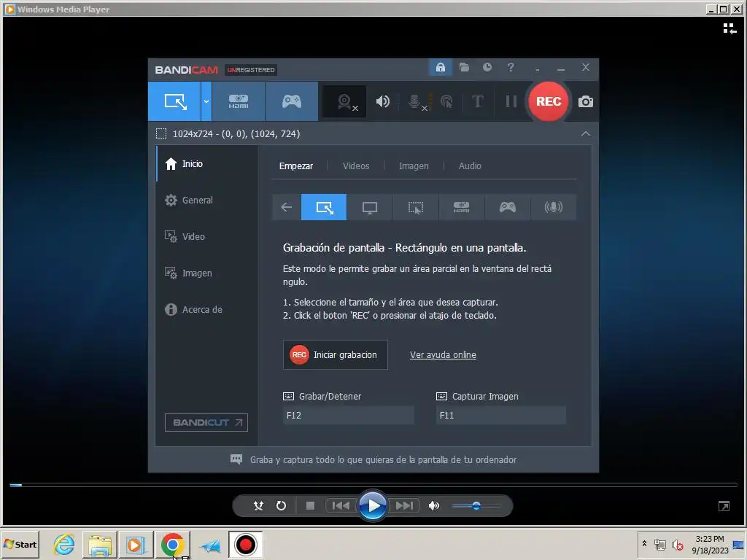Click Play in Windows Media Player
The width and height of the screenshot is (747, 560).
(x=373, y=506)
